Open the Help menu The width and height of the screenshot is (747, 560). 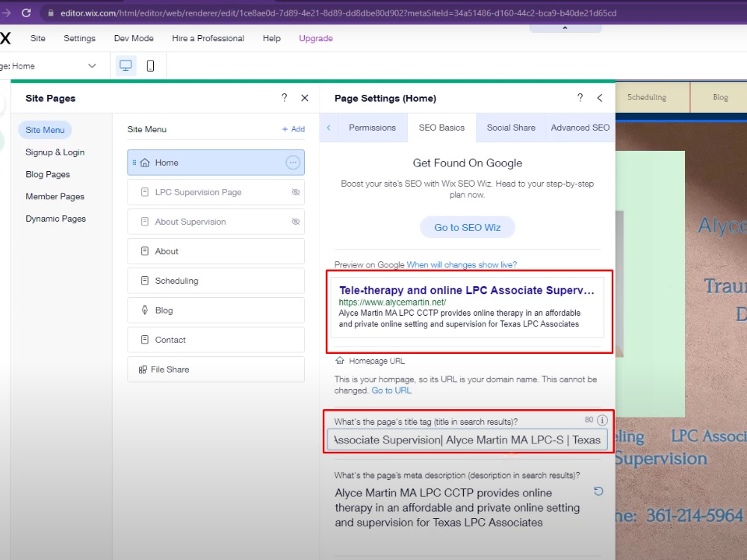272,38
